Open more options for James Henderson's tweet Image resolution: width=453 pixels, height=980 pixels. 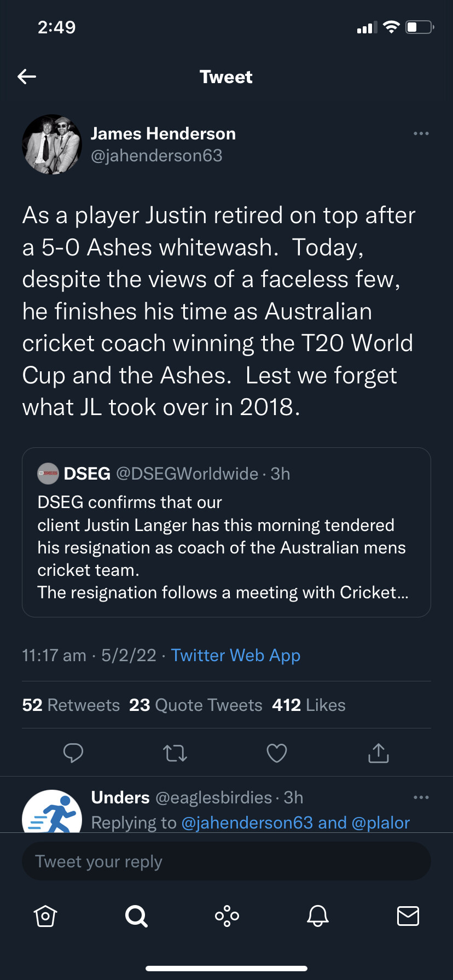[421, 133]
